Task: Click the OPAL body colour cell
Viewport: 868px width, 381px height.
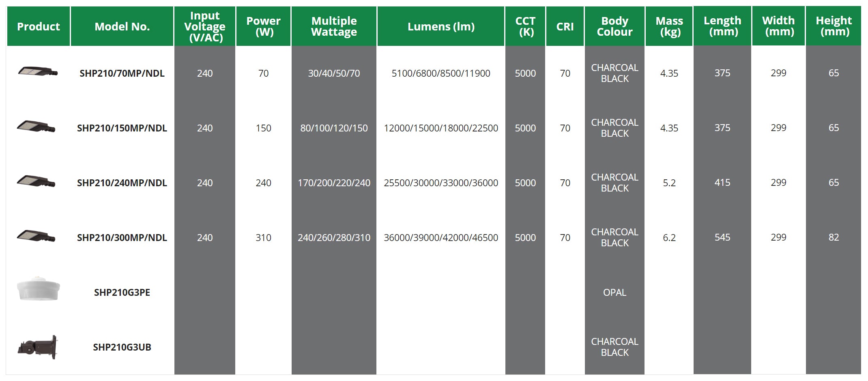Action: (x=614, y=293)
